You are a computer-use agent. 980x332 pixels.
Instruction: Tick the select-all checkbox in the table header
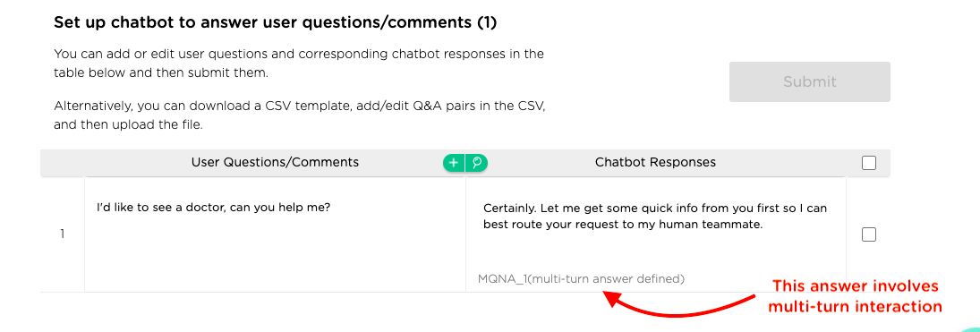pyautogui.click(x=869, y=163)
